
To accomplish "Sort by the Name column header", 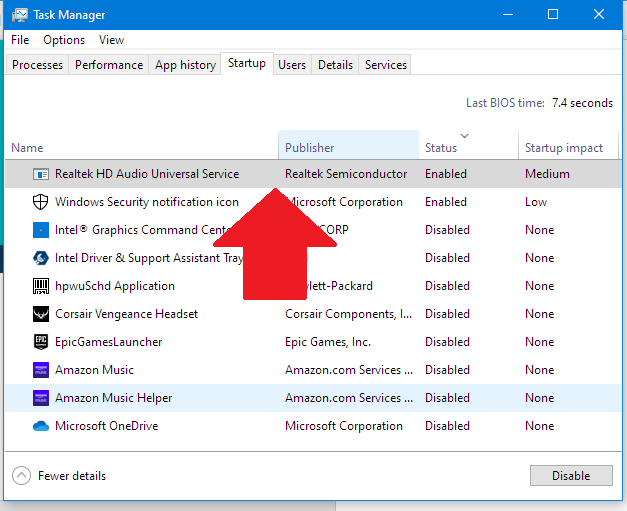I will point(142,145).
